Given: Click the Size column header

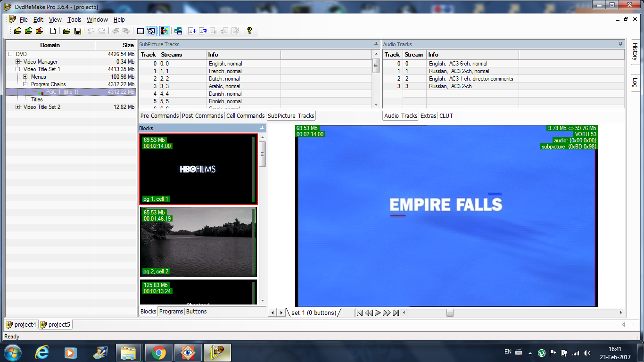Looking at the screenshot, I should click(116, 45).
